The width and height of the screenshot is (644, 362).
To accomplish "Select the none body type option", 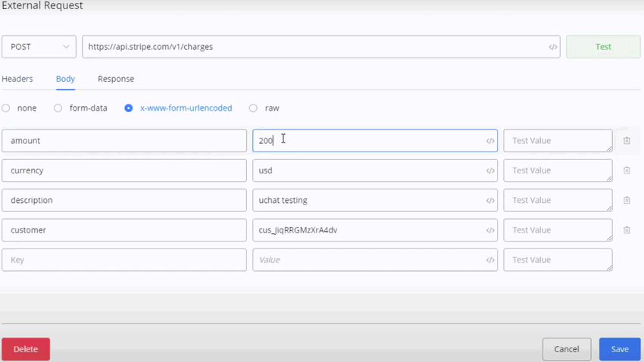I will click(x=6, y=108).
